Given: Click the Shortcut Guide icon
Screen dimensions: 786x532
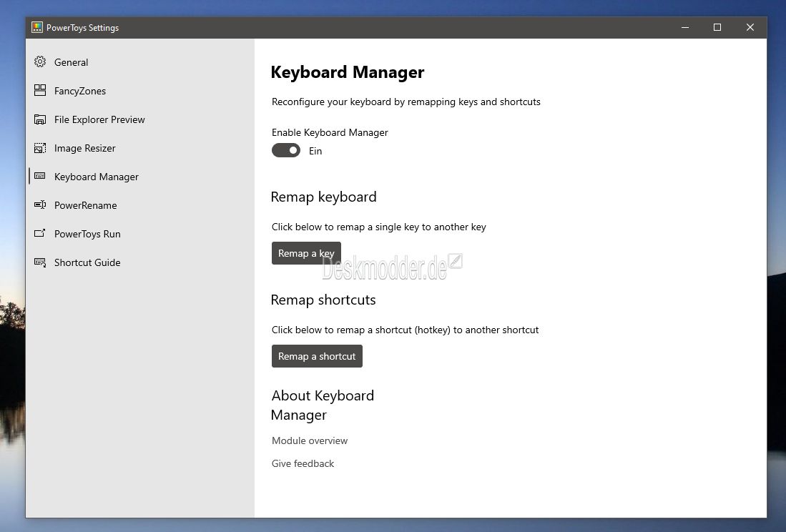Looking at the screenshot, I should click(x=40, y=262).
